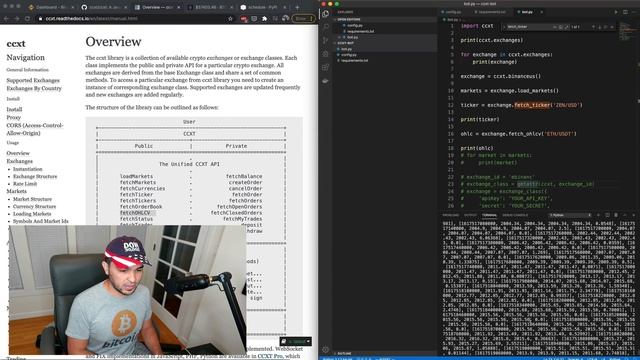This screenshot has height=360, width=640.
Task: Open the Install link in docs navigation
Action: click(14, 109)
